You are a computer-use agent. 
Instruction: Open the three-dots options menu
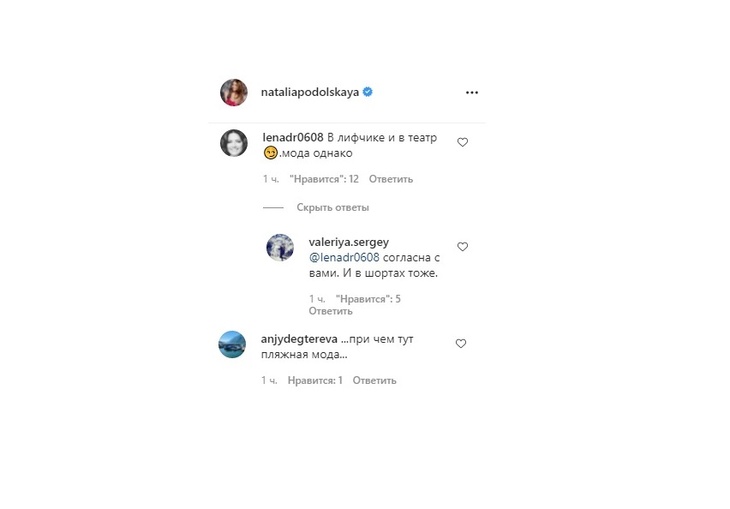point(472,92)
